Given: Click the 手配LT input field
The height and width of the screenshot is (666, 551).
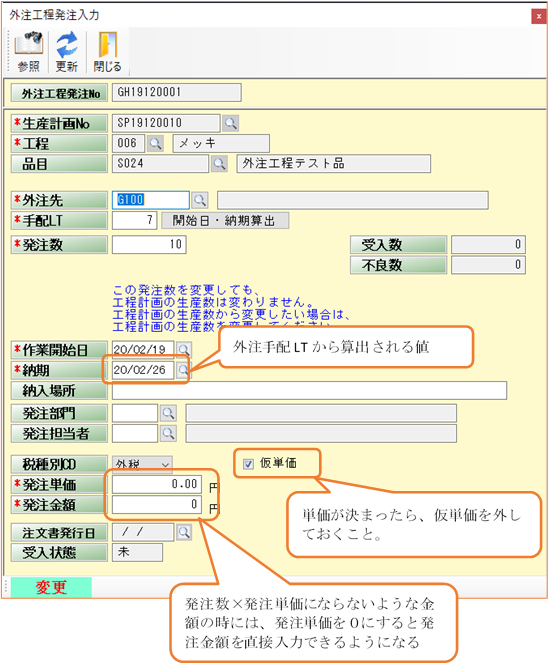Looking at the screenshot, I should (x=135, y=221).
